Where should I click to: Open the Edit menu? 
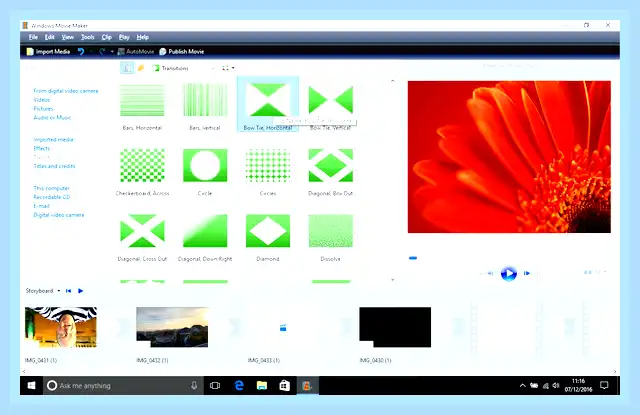coord(49,37)
